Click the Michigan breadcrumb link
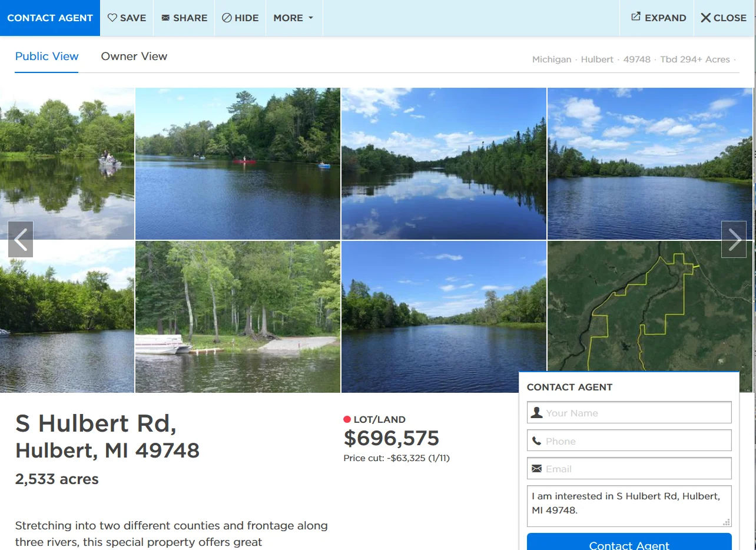This screenshot has width=756, height=550. [552, 59]
